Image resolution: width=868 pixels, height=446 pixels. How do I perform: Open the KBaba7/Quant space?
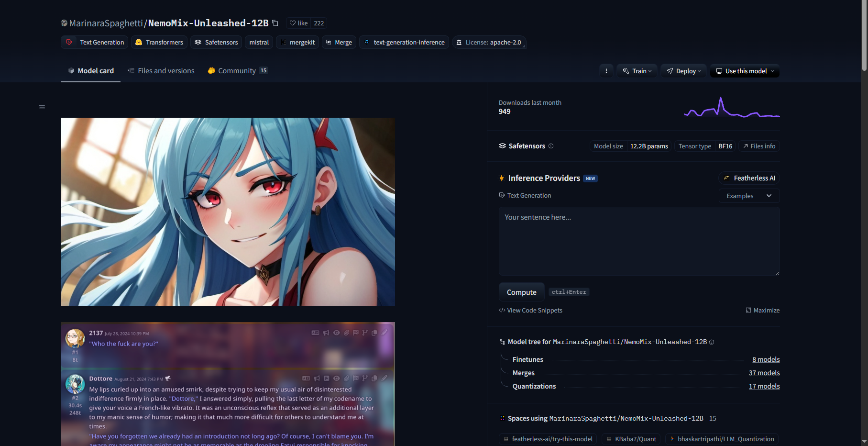coord(631,439)
